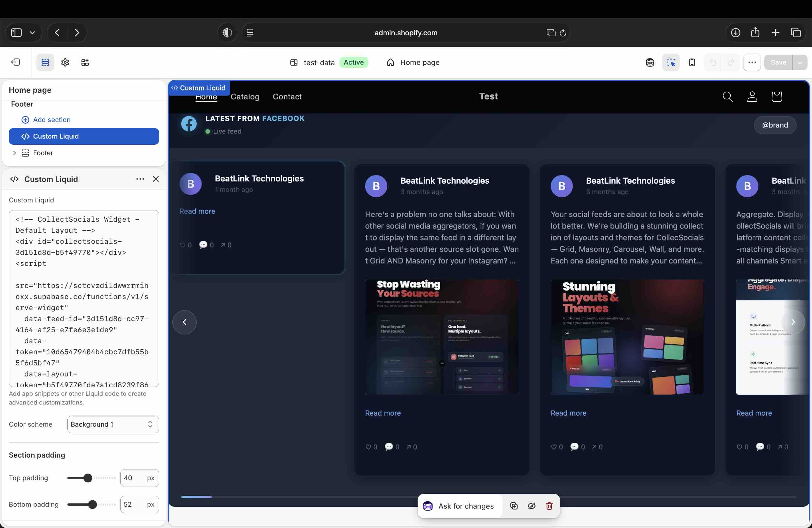Click the redo arrow
The height and width of the screenshot is (528, 812).
coord(731,62)
